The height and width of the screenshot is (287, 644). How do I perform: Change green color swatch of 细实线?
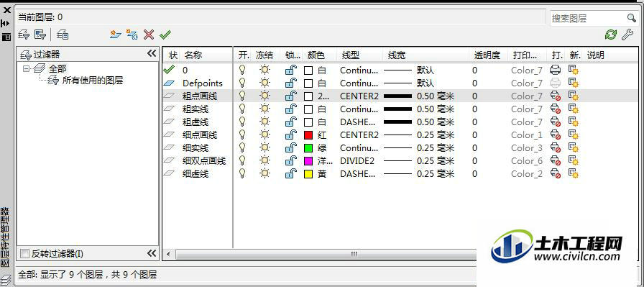pyautogui.click(x=308, y=148)
